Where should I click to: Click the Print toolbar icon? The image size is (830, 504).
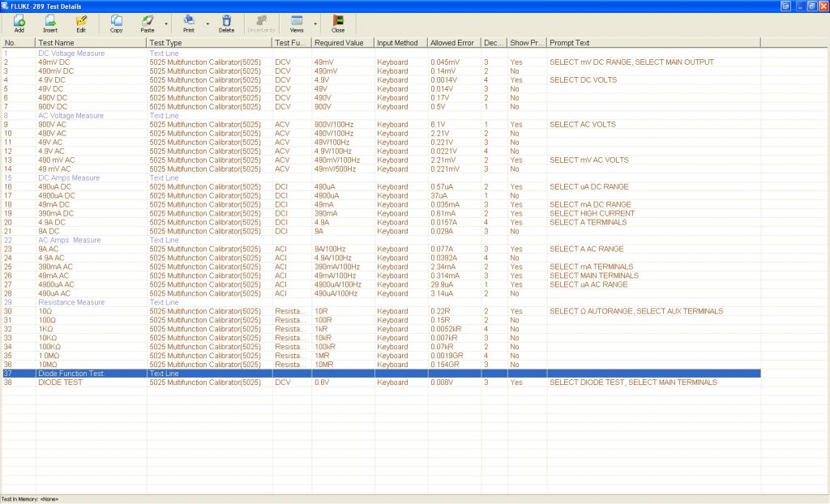point(189,20)
